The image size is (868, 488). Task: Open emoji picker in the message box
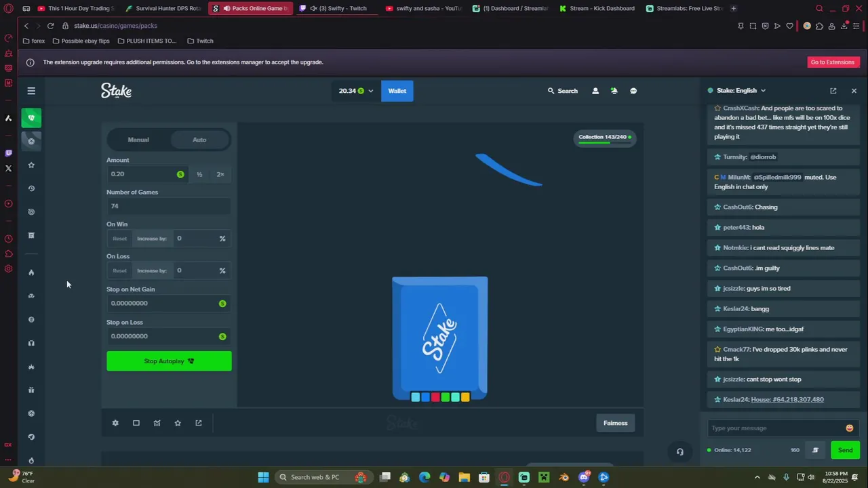(849, 428)
